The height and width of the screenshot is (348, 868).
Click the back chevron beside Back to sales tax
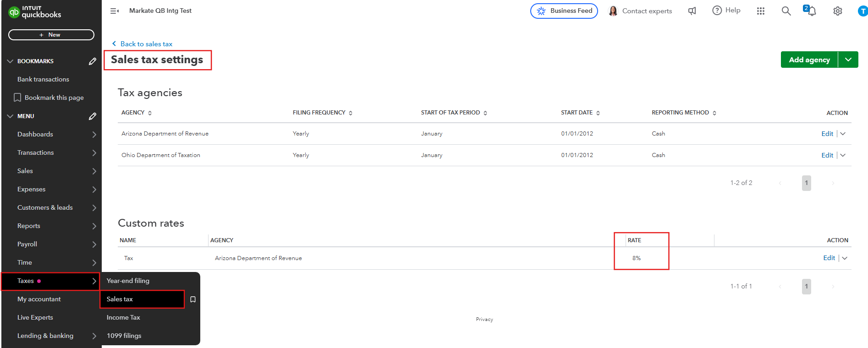pyautogui.click(x=114, y=43)
